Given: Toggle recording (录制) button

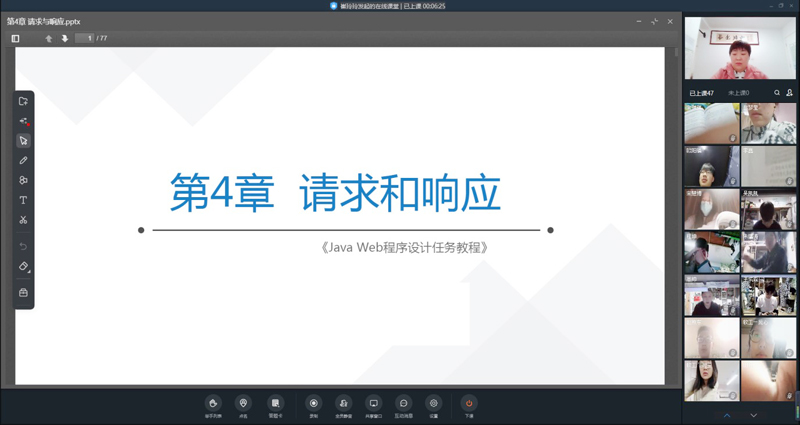Looking at the screenshot, I should [313, 405].
